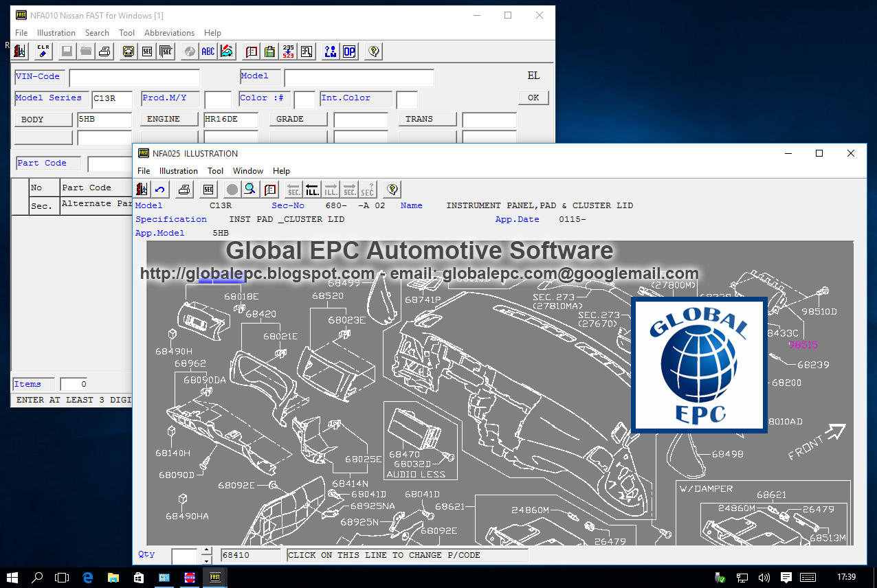Click the part code field showing 68410
This screenshot has height=588, width=877.
pos(251,555)
